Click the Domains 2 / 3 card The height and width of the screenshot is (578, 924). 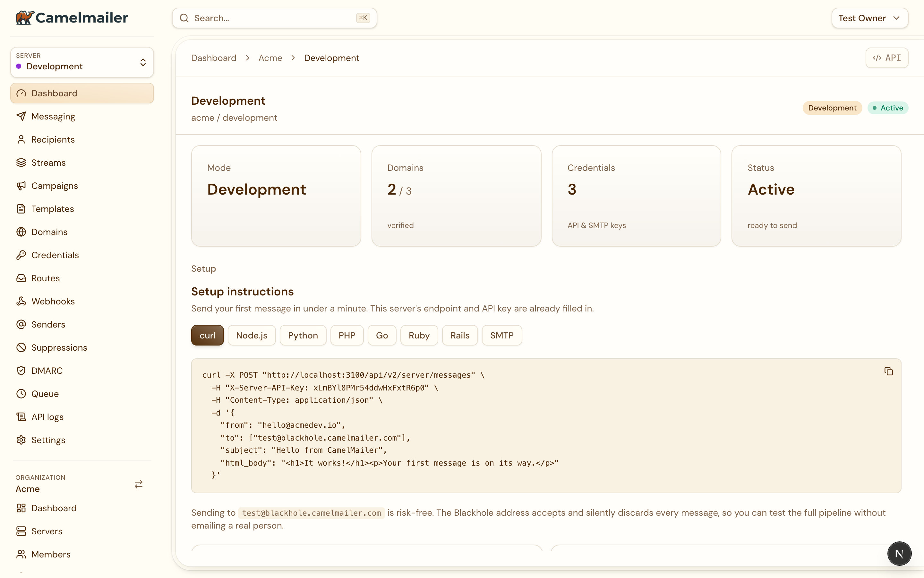coord(456,196)
